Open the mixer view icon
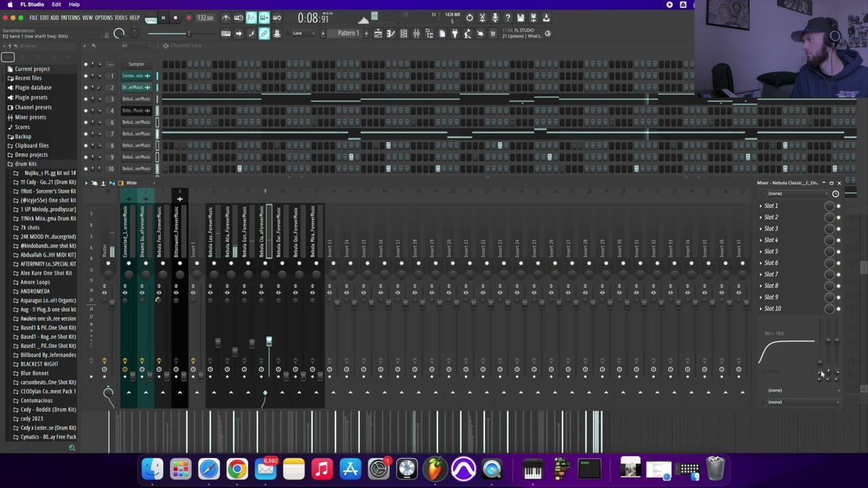Viewport: 868px width, 488px height. point(416,33)
